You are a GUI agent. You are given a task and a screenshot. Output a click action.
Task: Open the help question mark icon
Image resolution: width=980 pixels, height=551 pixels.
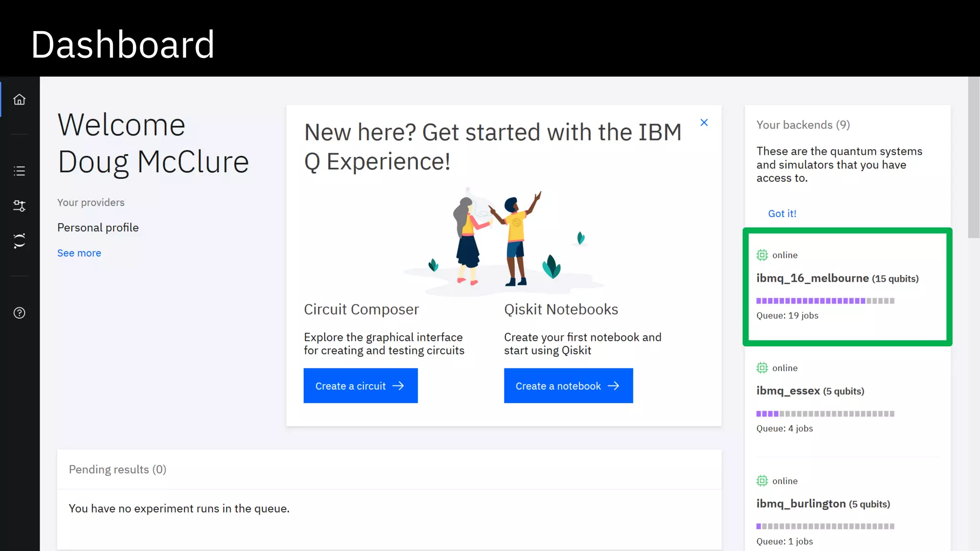click(19, 313)
